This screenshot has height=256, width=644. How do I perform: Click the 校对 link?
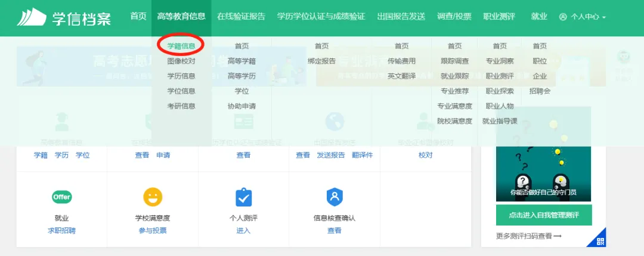point(426,155)
